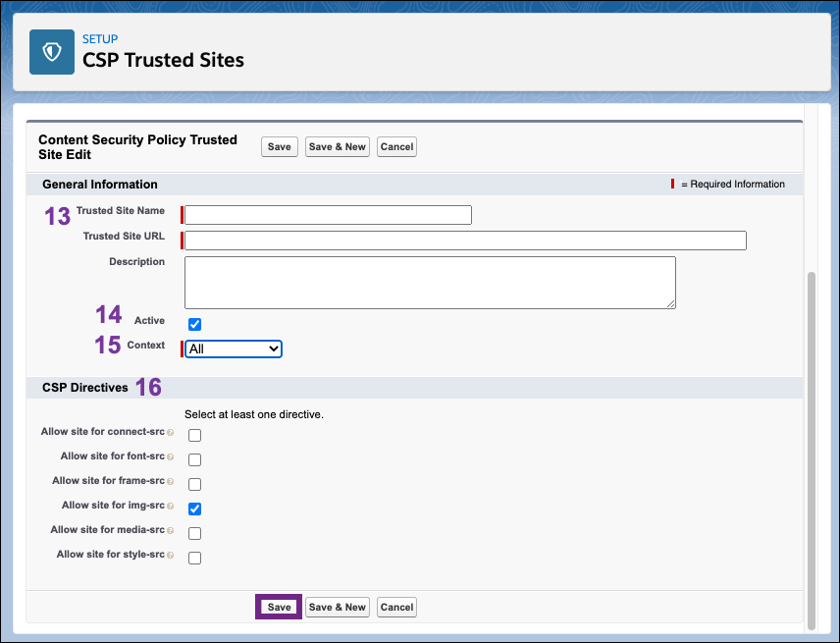Click help icon beside font-src directive
Viewport: 840px width, 643px height.
point(171,456)
